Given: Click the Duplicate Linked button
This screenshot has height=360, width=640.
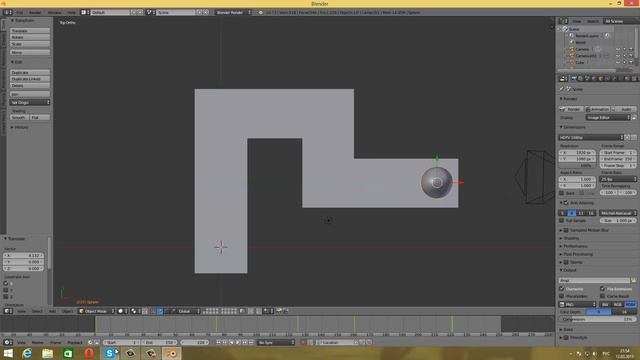Looking at the screenshot, I should click(x=30, y=79).
